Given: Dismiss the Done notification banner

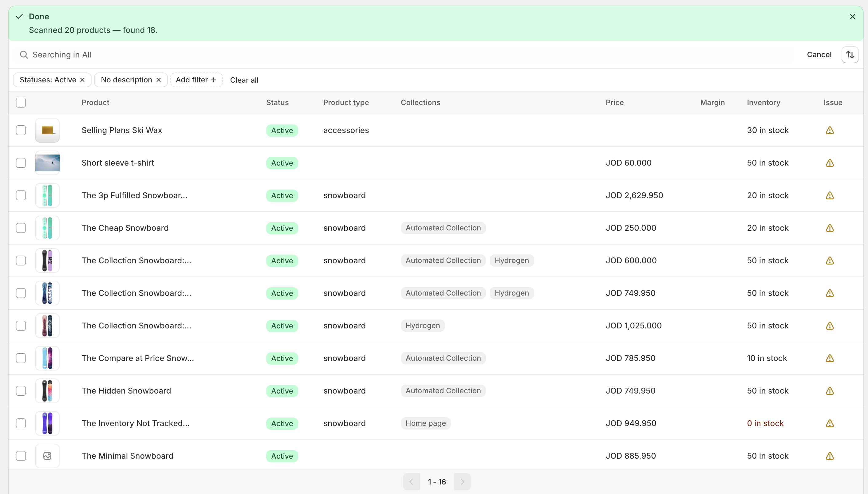Looking at the screenshot, I should pyautogui.click(x=852, y=17).
